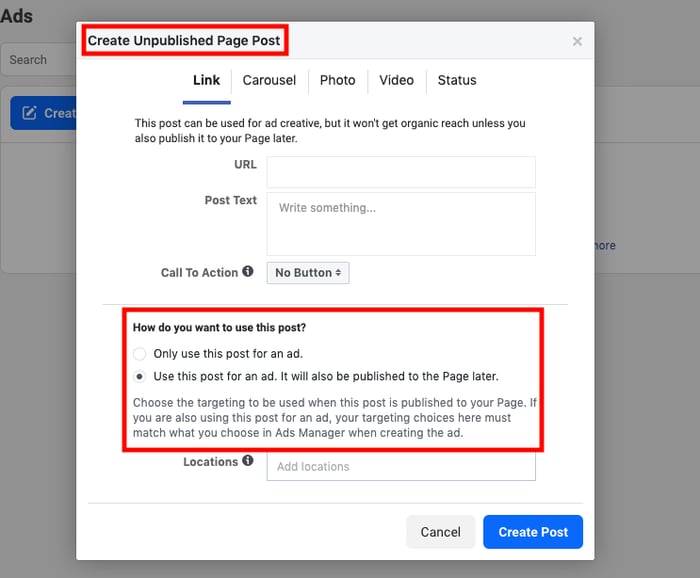Choose the 'also be published to the Page later' option
Screen dimensions: 700x578
[x=140, y=377]
